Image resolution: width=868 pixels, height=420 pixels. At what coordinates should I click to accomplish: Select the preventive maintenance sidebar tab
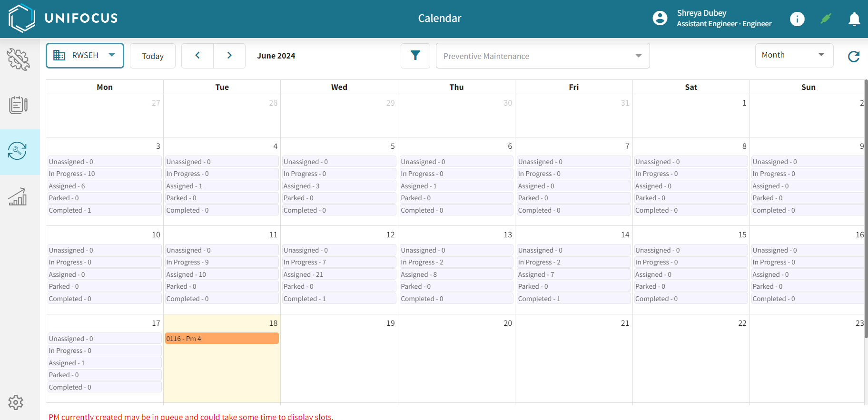(18, 151)
